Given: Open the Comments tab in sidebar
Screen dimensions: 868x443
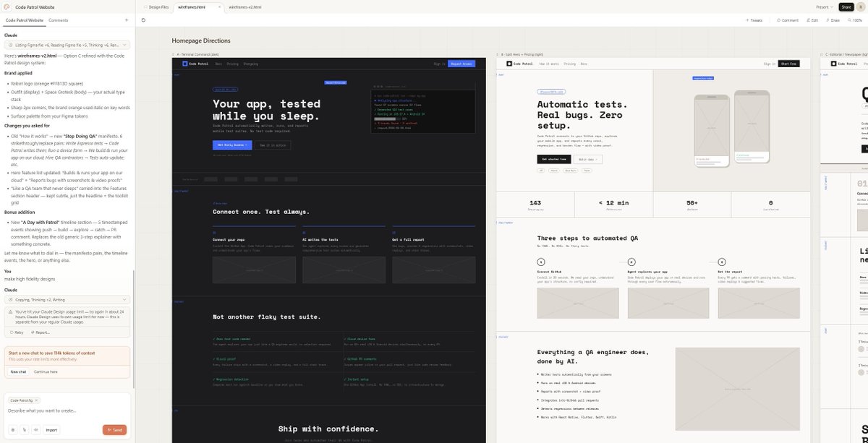Looking at the screenshot, I should (58, 20).
